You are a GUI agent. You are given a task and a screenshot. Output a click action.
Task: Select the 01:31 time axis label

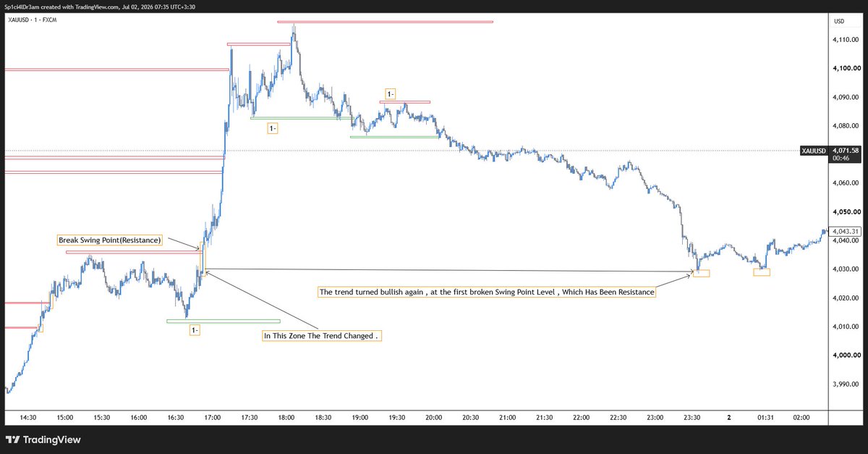point(765,418)
